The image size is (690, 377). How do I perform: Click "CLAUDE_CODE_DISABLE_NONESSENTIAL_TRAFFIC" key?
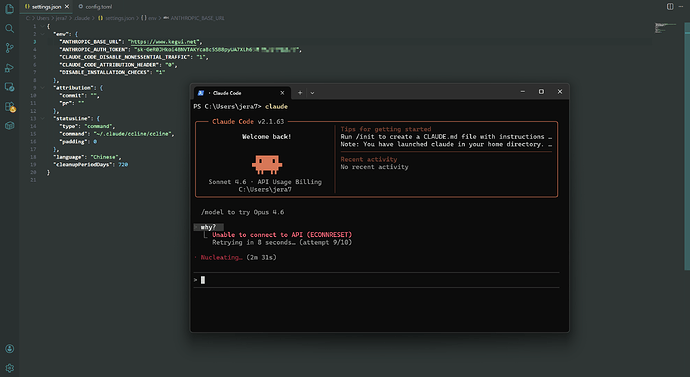[125, 57]
